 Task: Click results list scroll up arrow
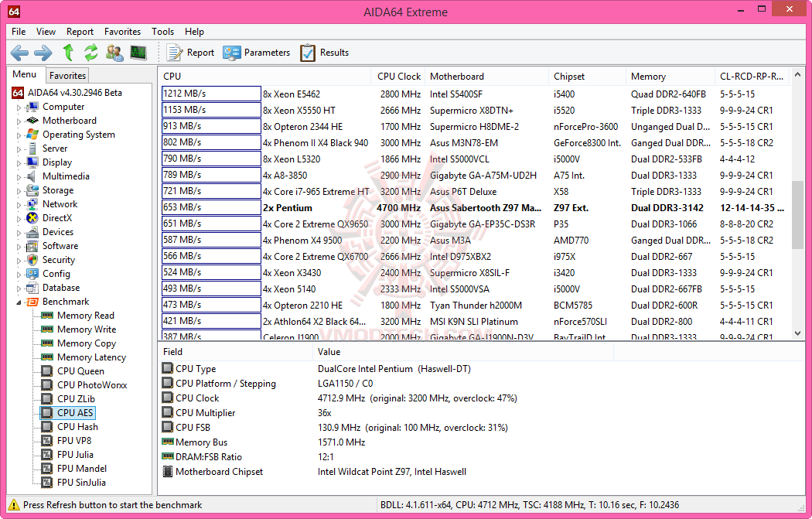797,75
